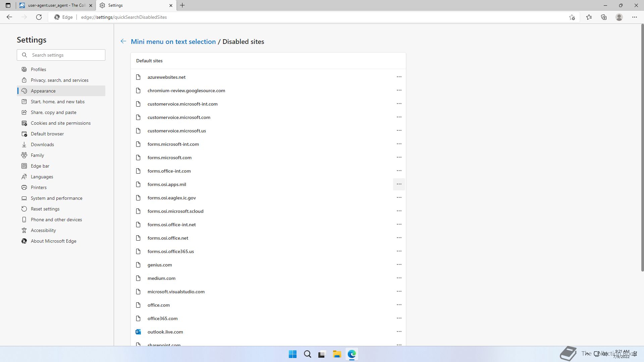
Task: Open Printers settings section
Action: click(x=61, y=187)
